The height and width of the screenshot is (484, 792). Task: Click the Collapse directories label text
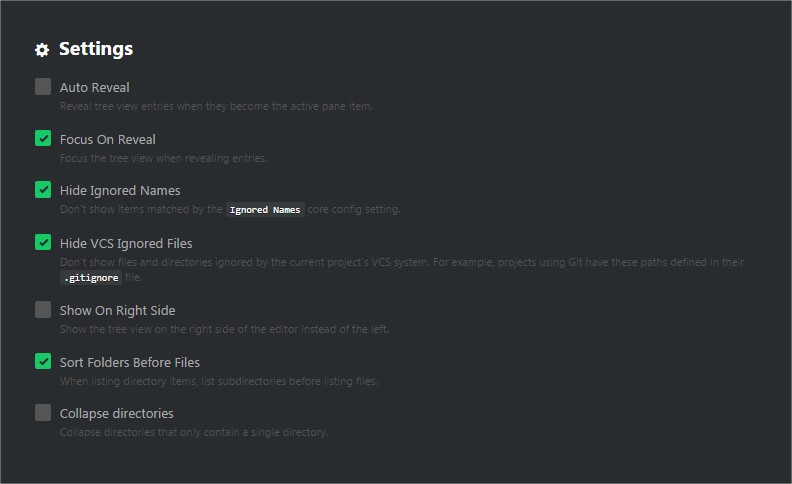[116, 414]
